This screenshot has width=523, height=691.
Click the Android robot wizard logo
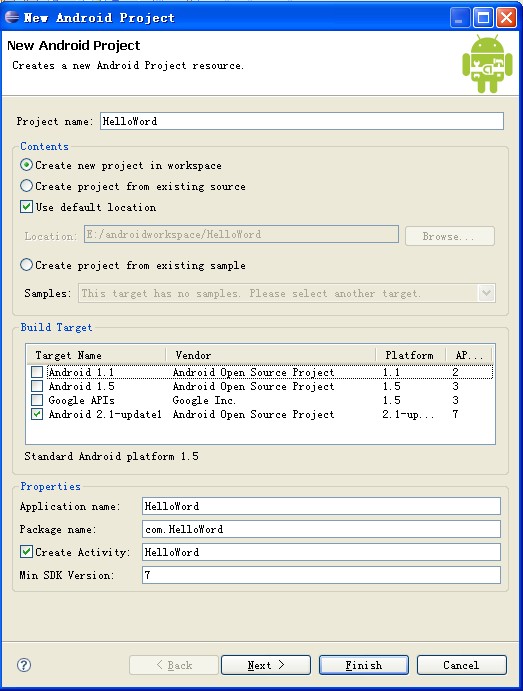(487, 63)
